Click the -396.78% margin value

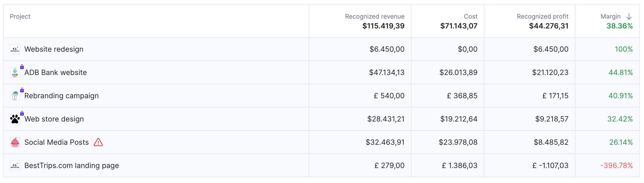click(617, 165)
